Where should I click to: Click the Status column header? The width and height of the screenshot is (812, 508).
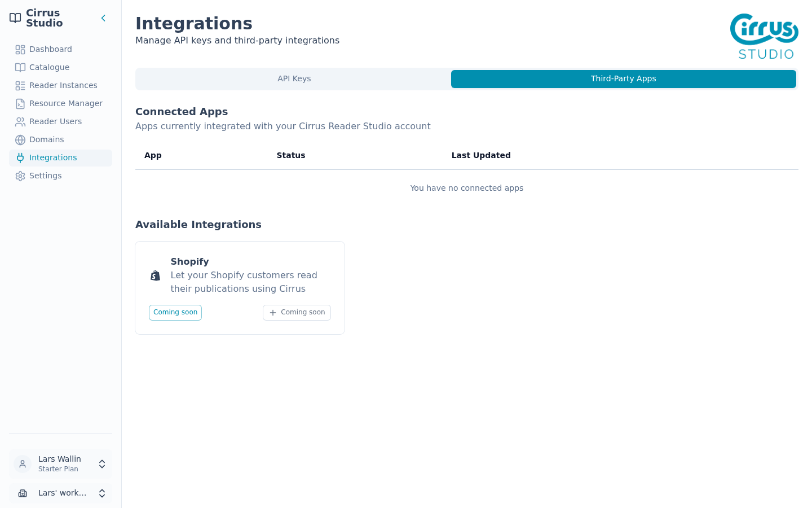[x=291, y=156]
